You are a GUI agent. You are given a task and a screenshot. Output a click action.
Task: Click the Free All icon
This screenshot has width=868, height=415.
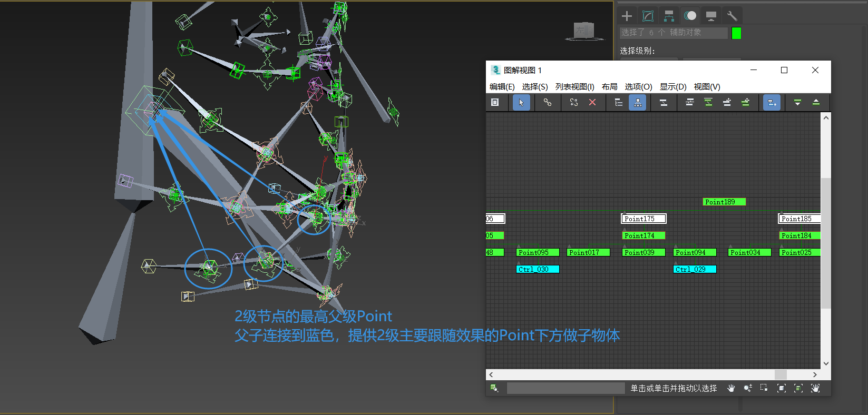pyautogui.click(x=727, y=103)
